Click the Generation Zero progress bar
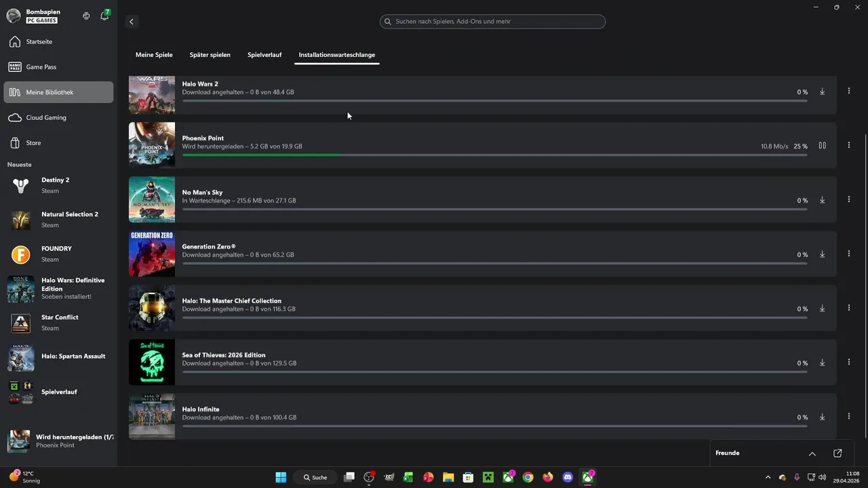This screenshot has height=488, width=868. coord(494,264)
